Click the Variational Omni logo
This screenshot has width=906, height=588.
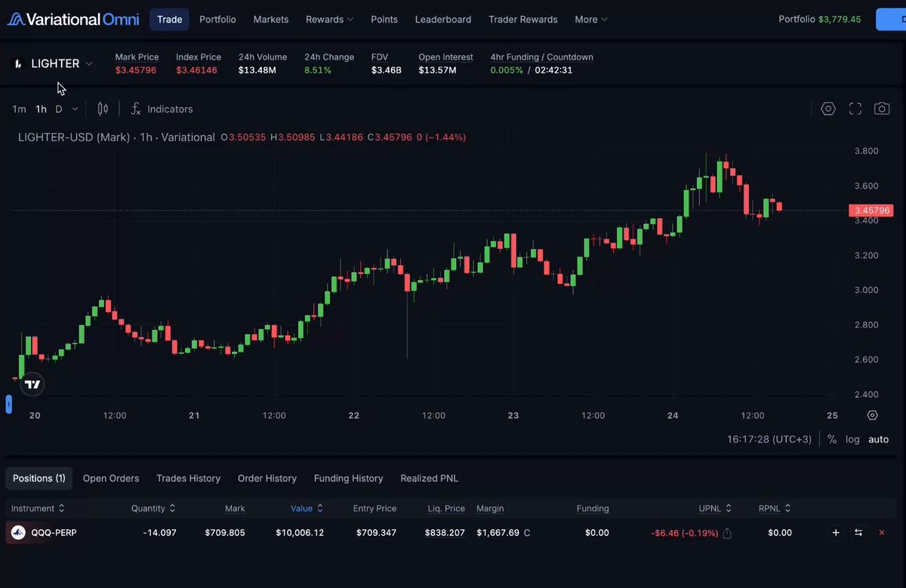[x=72, y=19]
